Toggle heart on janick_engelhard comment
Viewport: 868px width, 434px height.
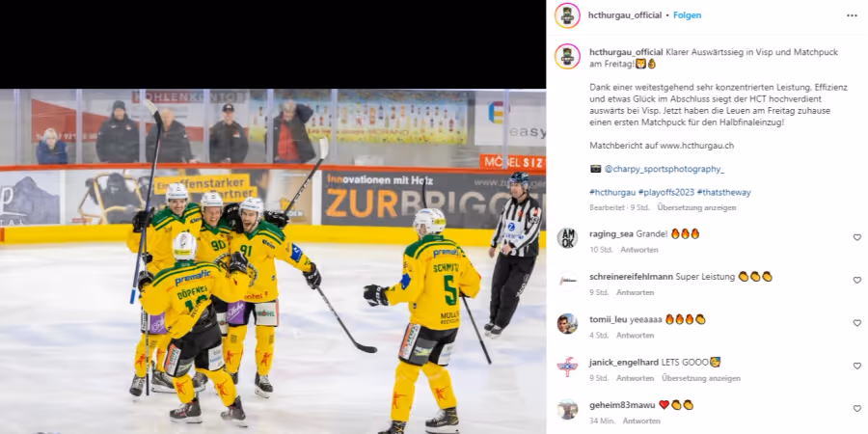pyautogui.click(x=857, y=366)
